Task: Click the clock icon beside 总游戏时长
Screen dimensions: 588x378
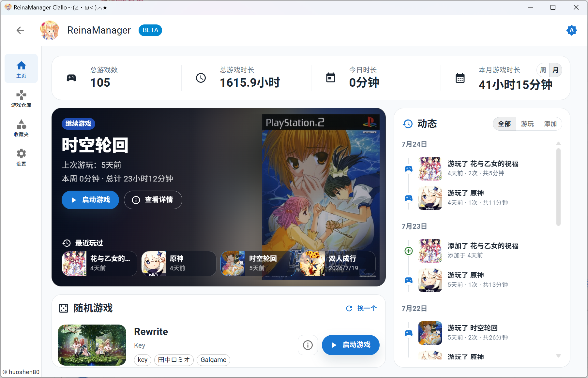Action: tap(201, 78)
